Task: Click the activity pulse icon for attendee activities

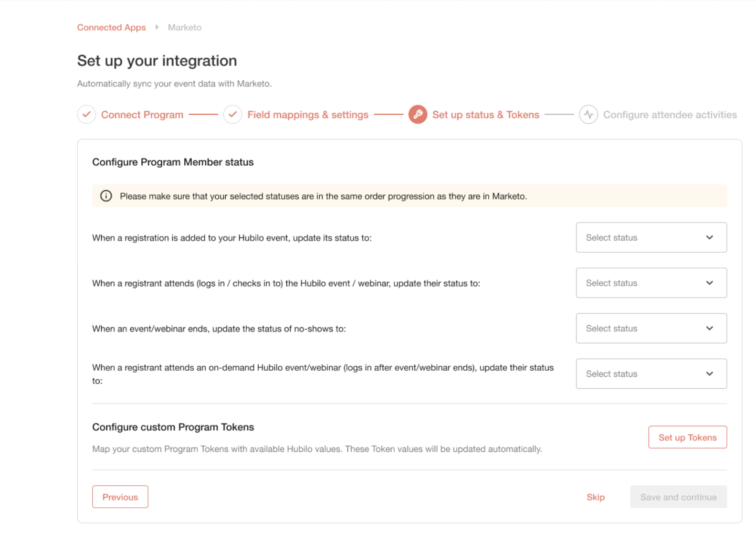Action: point(588,115)
